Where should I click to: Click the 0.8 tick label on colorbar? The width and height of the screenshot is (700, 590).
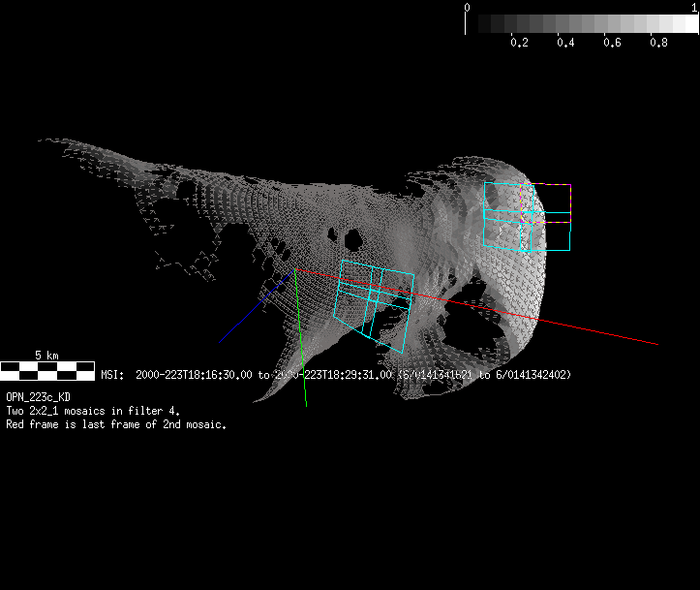coord(658,43)
